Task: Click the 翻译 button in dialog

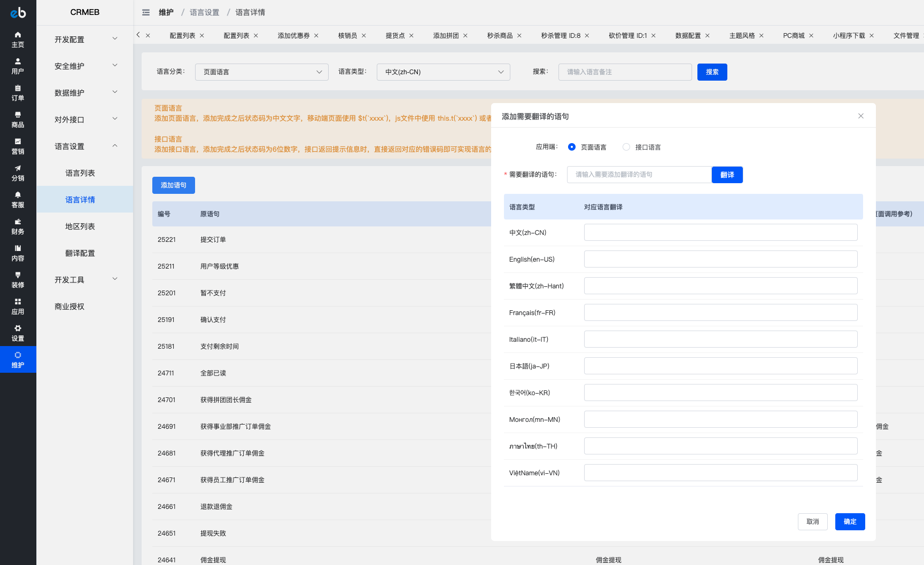Action: [x=727, y=175]
